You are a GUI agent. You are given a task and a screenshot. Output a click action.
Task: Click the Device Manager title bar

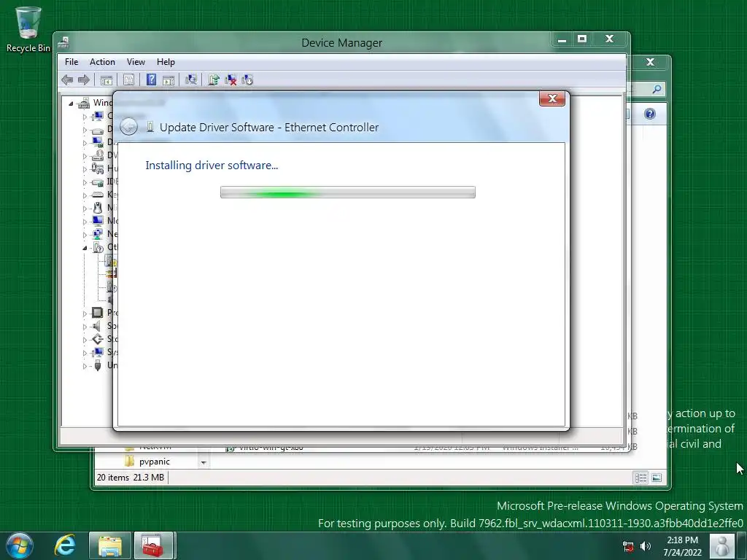coord(341,42)
